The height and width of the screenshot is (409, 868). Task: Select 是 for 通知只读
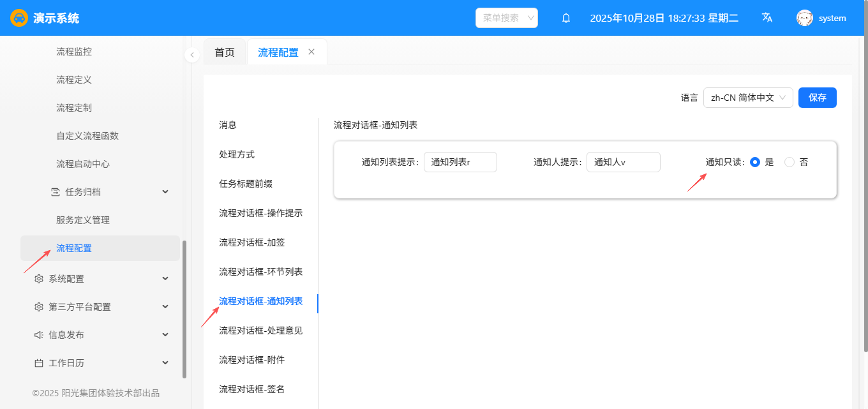coord(755,162)
